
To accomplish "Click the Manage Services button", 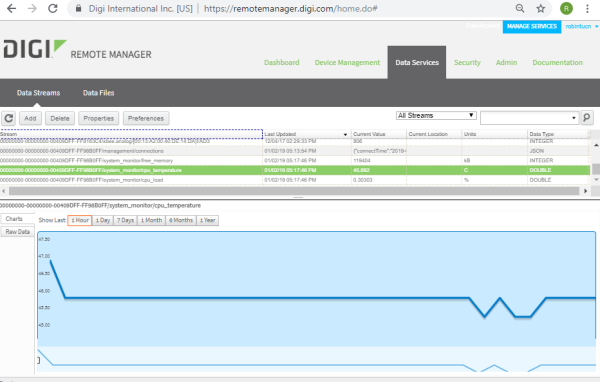I will click(x=532, y=26).
